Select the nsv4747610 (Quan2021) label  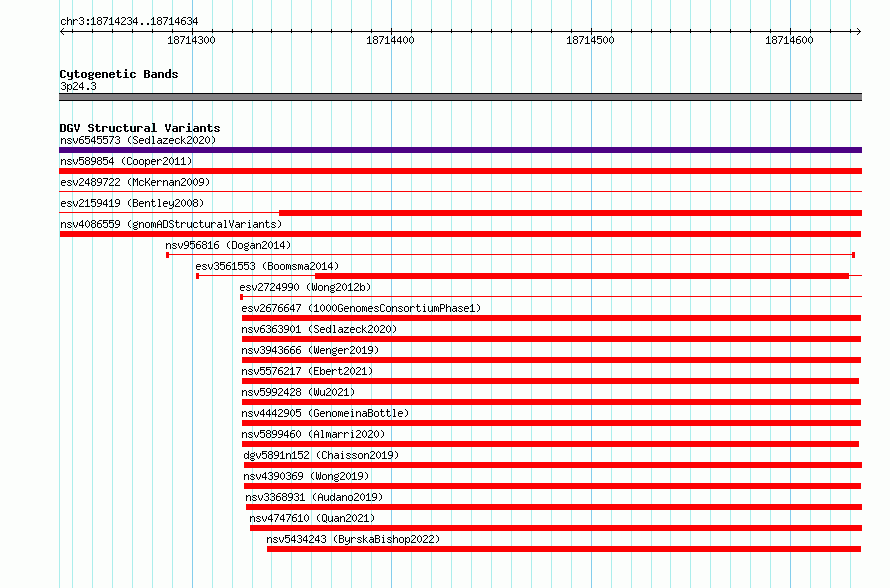point(312,518)
